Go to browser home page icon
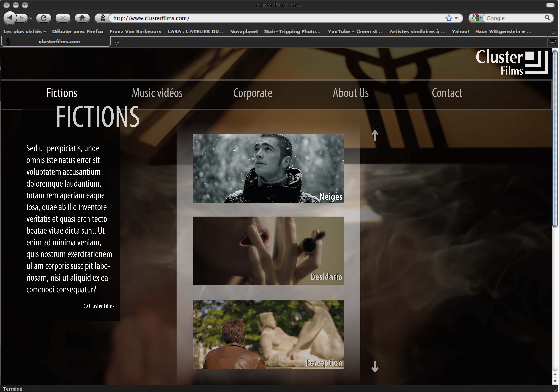 82,18
